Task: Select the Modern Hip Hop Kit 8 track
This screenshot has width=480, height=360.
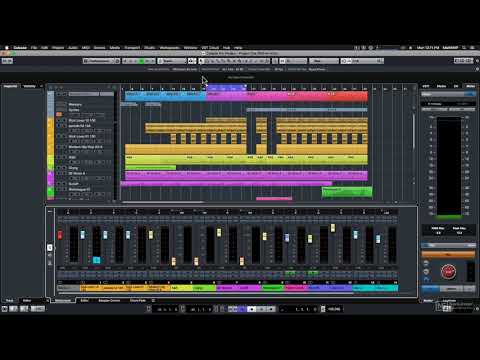Action: tap(85, 147)
